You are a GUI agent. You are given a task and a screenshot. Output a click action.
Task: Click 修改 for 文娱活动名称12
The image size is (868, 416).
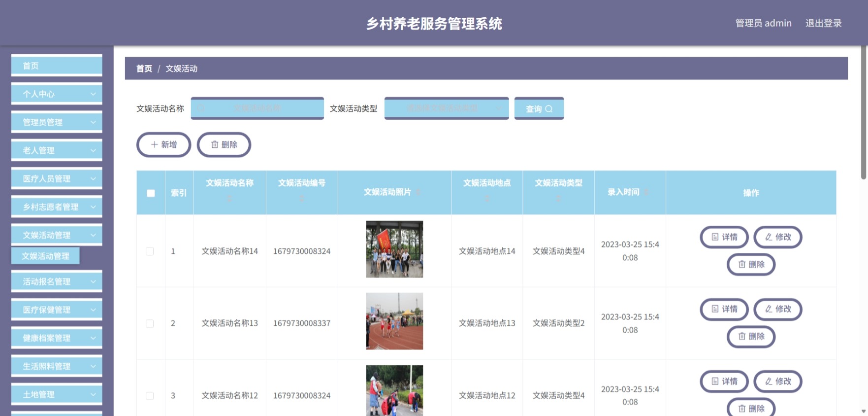click(778, 381)
